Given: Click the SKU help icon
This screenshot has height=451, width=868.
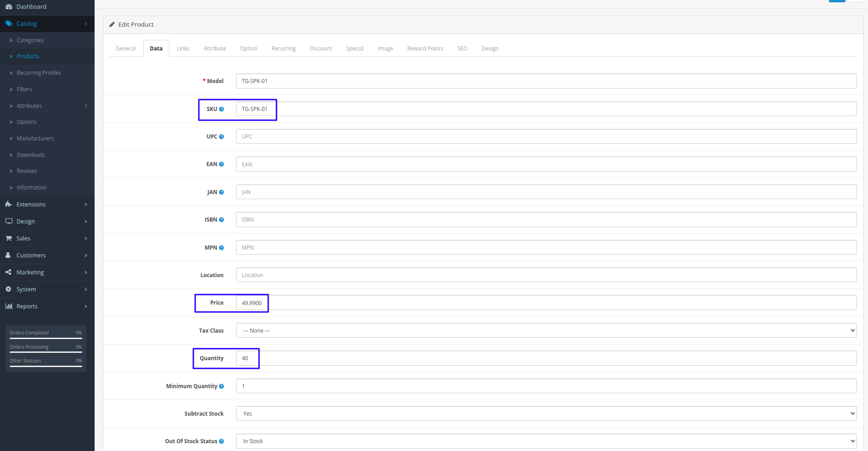Looking at the screenshot, I should point(221,109).
